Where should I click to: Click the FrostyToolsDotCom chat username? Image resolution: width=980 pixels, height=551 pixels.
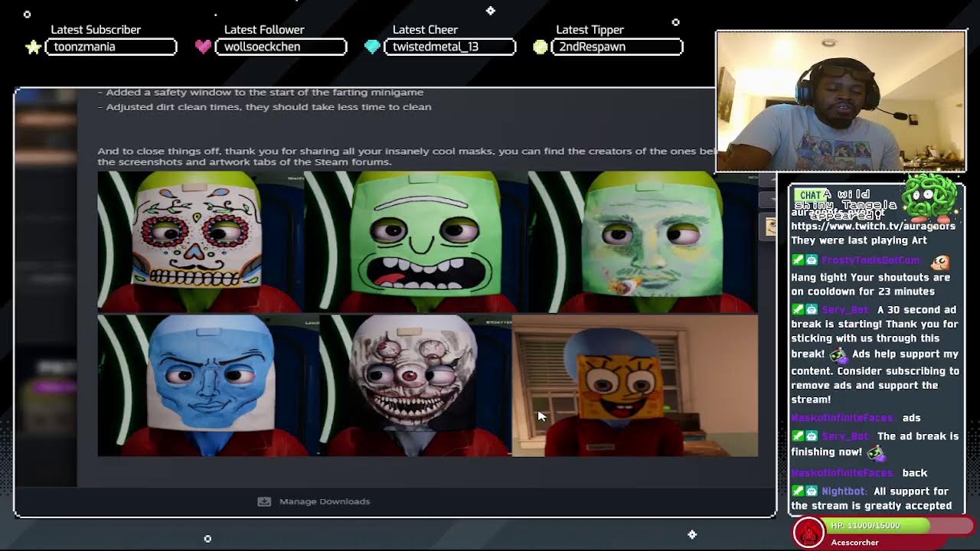[871, 260]
